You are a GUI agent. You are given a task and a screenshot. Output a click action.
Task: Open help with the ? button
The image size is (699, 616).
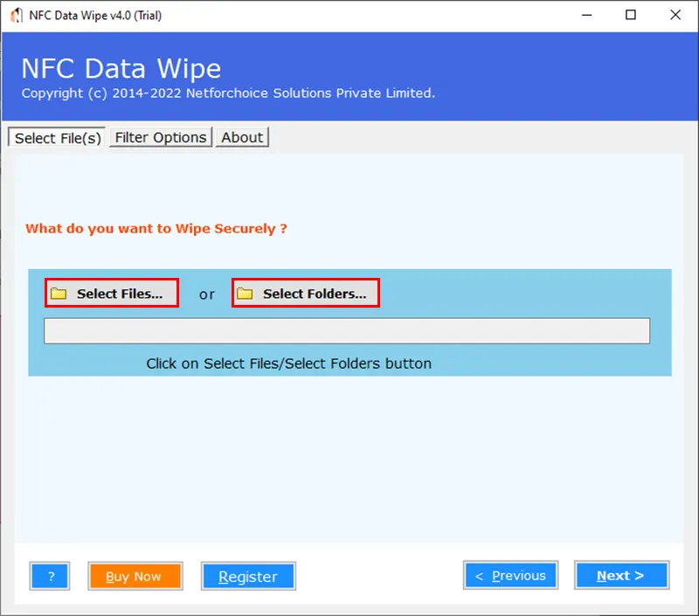coord(50,577)
